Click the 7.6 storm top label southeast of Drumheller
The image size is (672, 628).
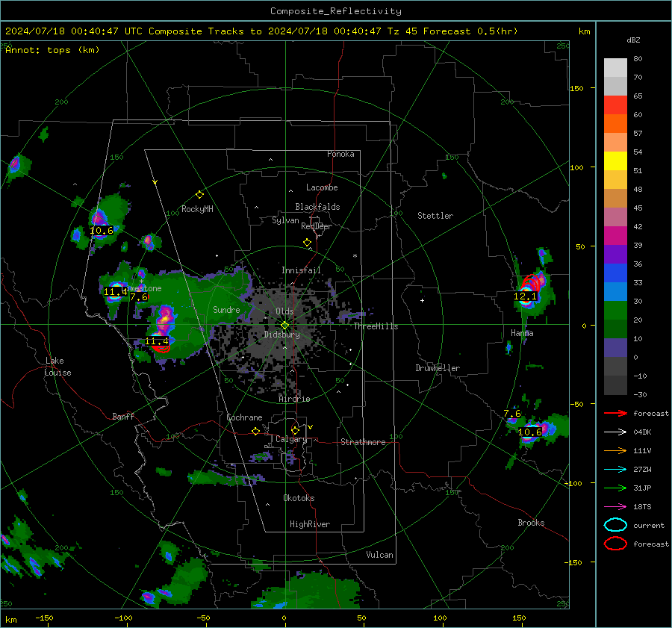pos(512,413)
